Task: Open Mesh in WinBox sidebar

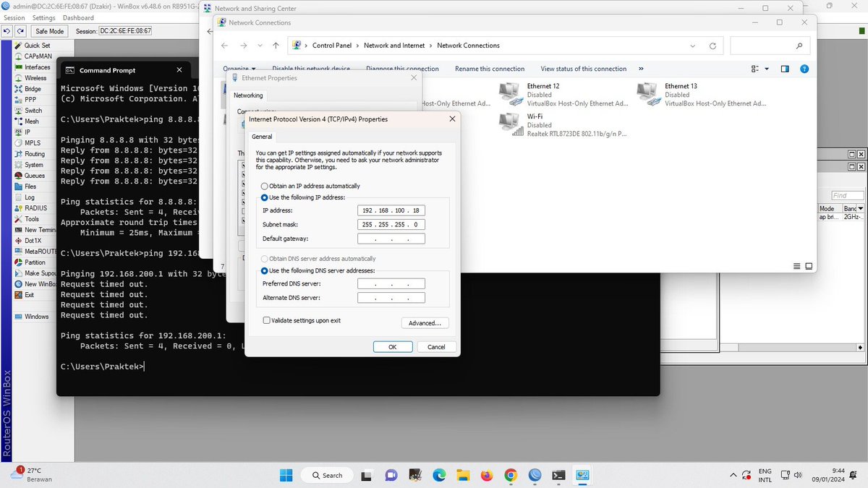Action: coord(31,121)
